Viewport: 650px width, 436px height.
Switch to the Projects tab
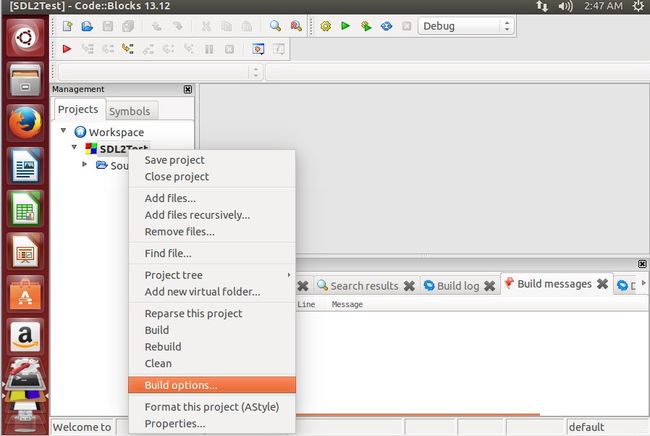point(78,109)
